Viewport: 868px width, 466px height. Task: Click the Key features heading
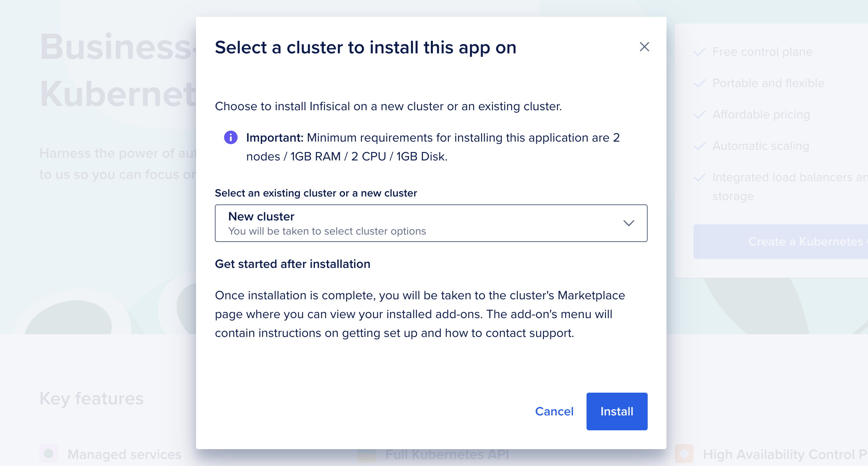91,399
